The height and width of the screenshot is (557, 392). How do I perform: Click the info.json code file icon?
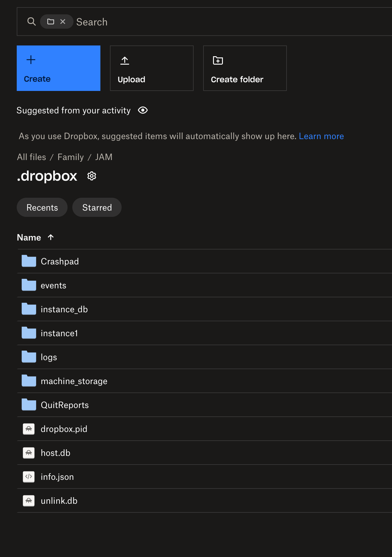pos(29,477)
